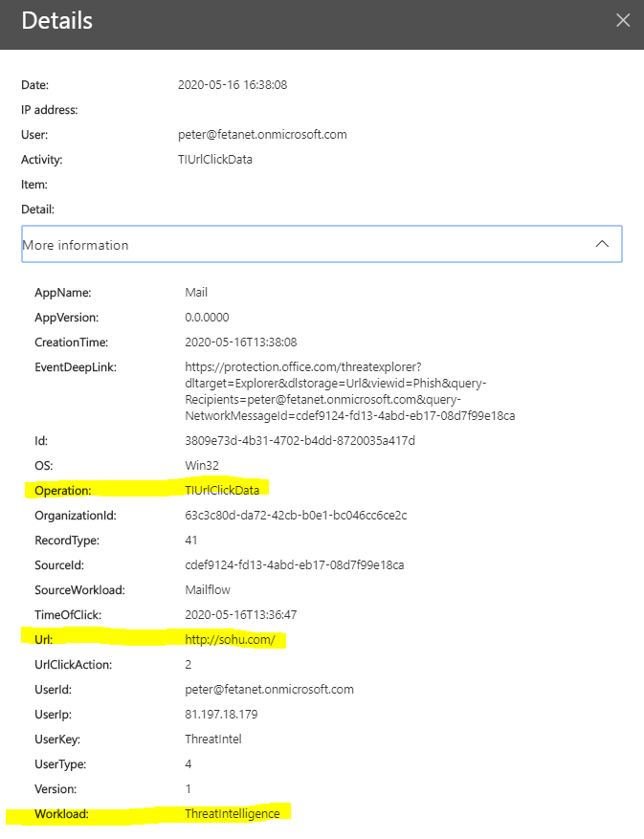Click the AppName value Mail
Image resolution: width=644 pixels, height=839 pixels.
196,292
